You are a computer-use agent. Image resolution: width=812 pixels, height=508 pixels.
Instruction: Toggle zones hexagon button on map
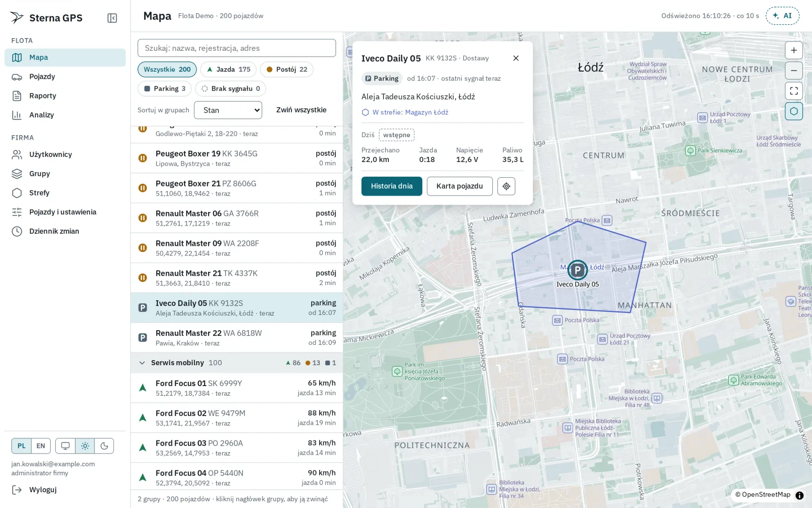coord(794,111)
